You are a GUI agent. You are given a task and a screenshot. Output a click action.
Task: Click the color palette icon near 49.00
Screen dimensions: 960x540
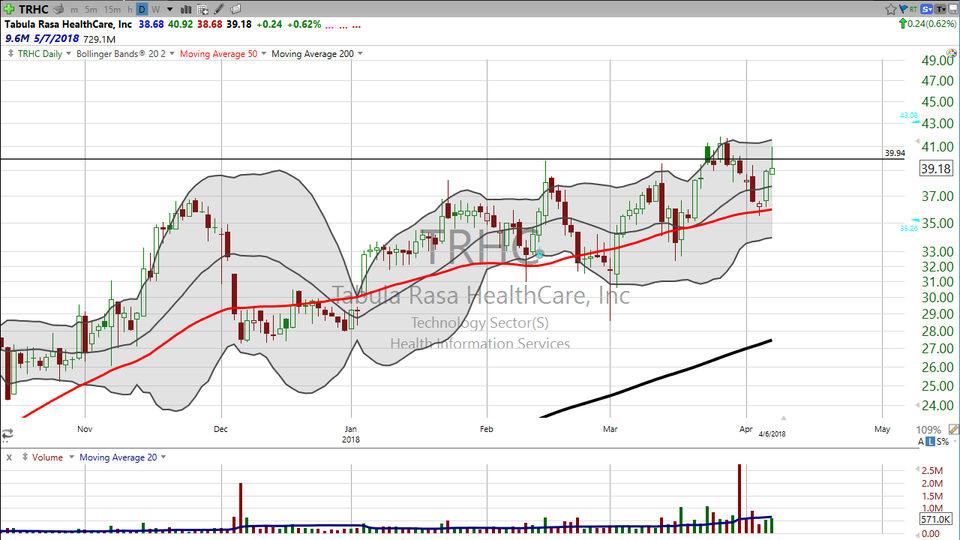click(x=951, y=53)
